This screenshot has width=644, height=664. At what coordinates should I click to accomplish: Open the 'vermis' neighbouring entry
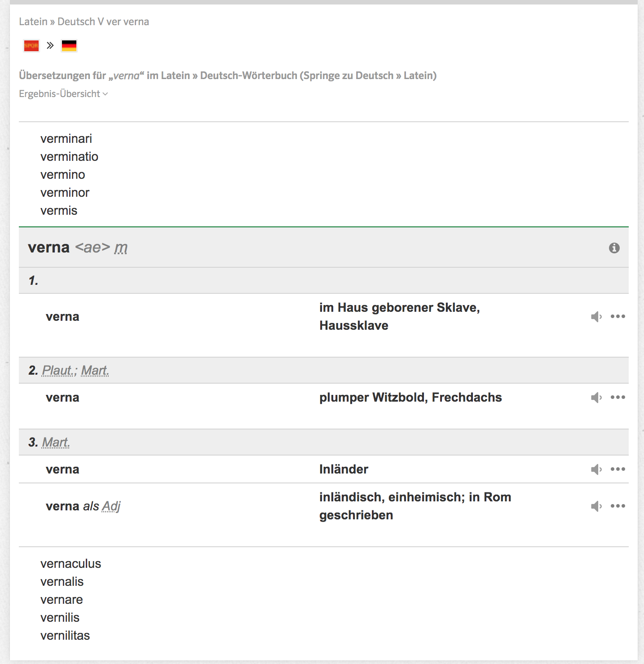(x=59, y=211)
